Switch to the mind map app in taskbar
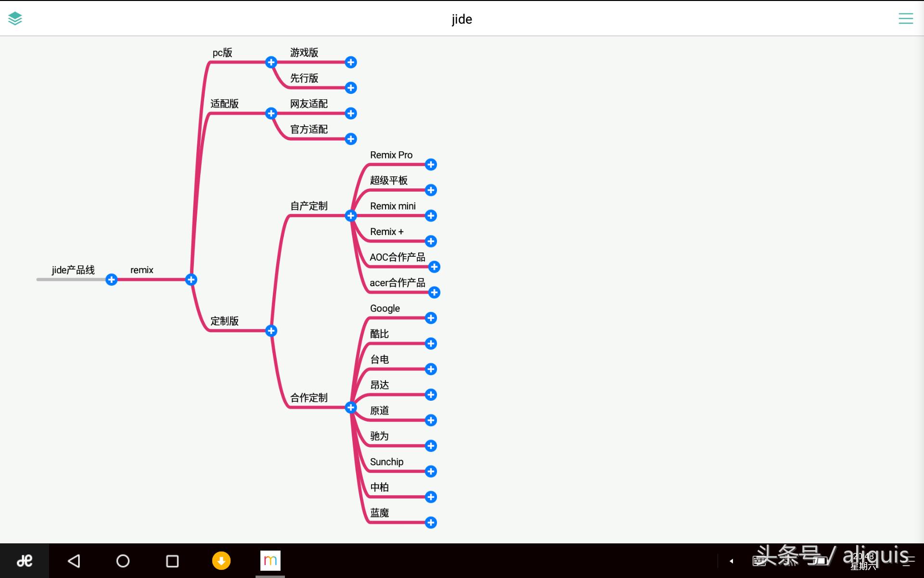The height and width of the screenshot is (578, 924). (x=270, y=561)
